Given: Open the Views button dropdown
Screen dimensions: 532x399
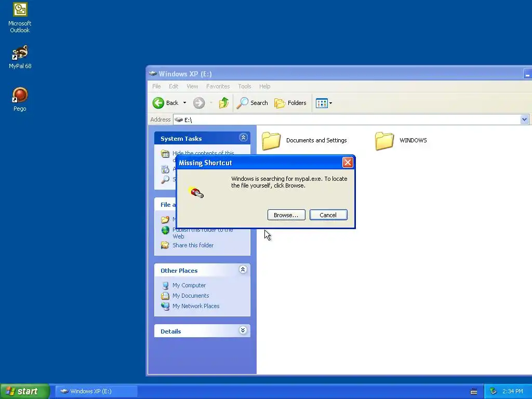Looking at the screenshot, I should pos(324,103).
